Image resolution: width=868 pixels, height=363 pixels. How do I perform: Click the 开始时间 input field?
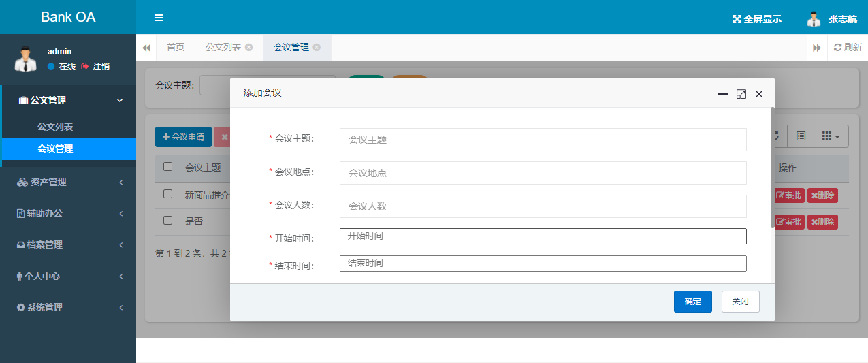[543, 236]
